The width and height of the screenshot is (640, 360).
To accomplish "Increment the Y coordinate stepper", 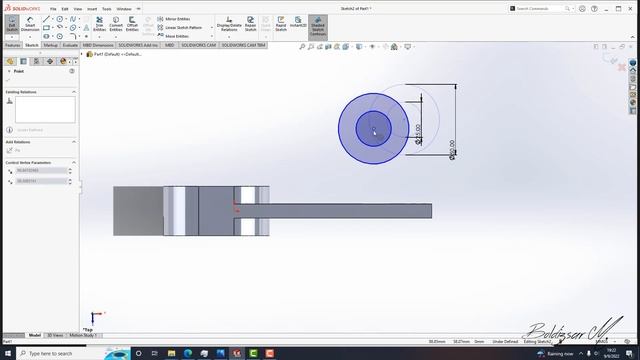I will 70,180.
